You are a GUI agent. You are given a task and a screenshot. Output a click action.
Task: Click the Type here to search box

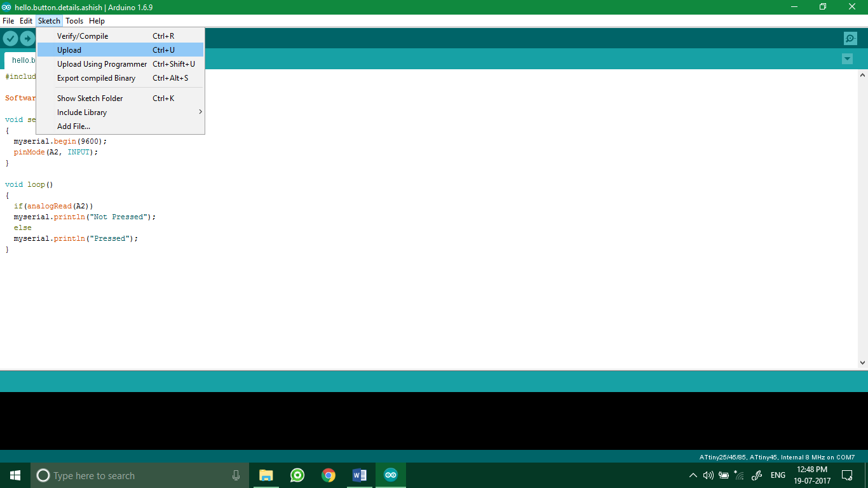[x=140, y=475]
